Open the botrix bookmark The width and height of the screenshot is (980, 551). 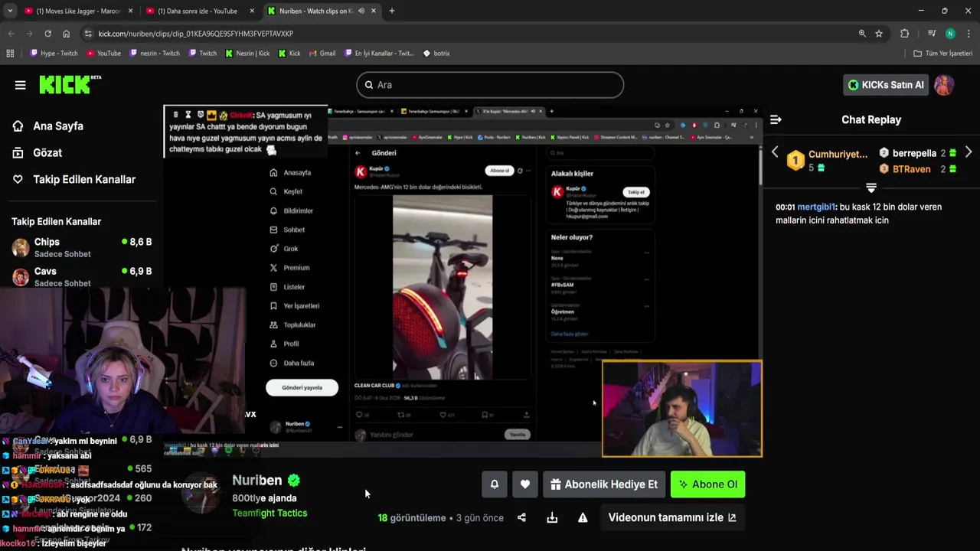click(x=436, y=54)
